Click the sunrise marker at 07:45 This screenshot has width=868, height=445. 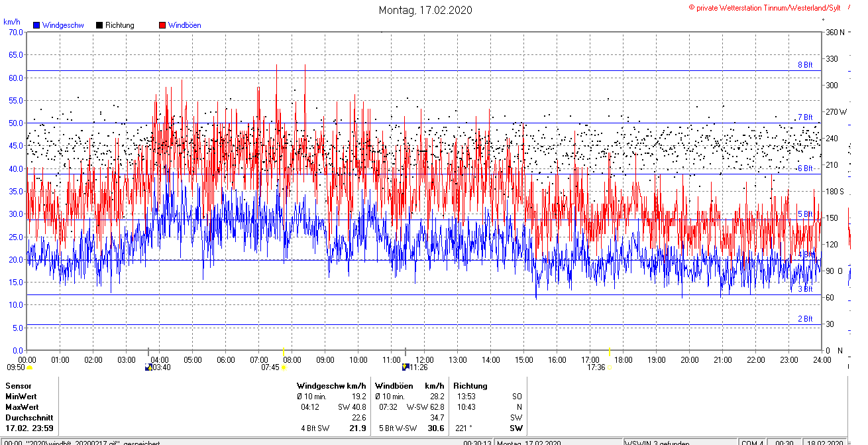point(284,367)
